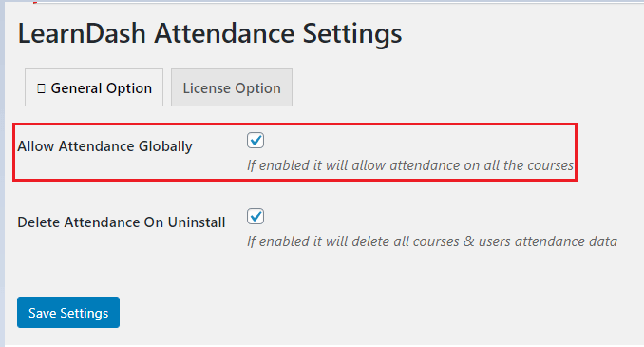
Task: Click the word Attendance in the page title
Action: [224, 33]
